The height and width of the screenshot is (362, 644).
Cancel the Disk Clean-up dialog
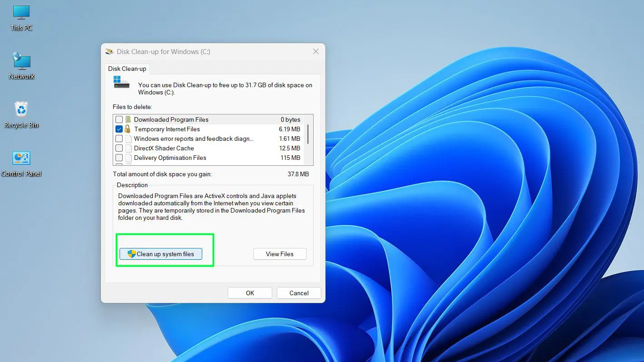pyautogui.click(x=299, y=293)
